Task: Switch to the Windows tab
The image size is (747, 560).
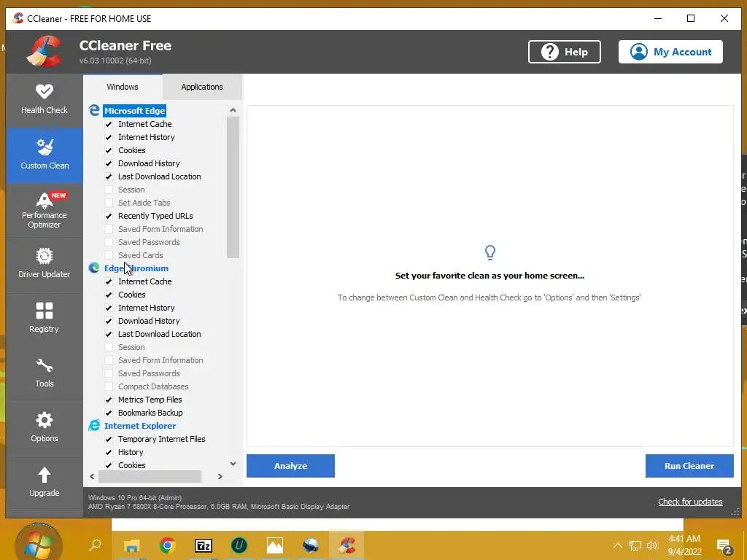Action: (123, 87)
